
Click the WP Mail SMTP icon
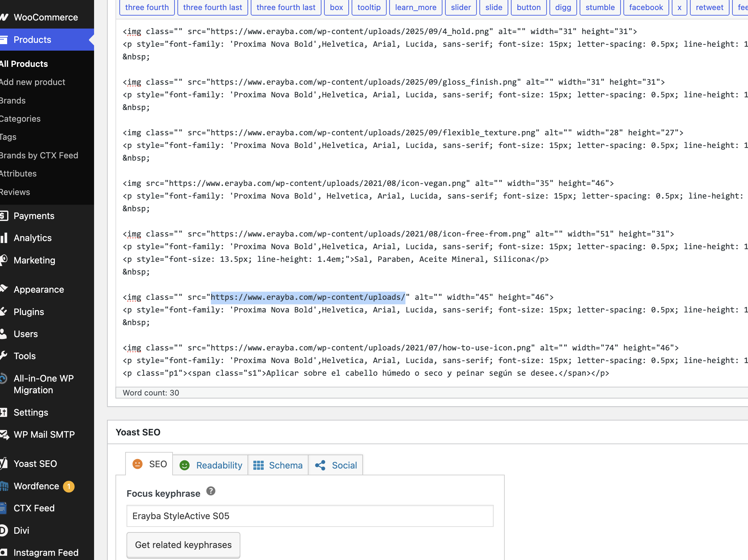tap(5, 434)
